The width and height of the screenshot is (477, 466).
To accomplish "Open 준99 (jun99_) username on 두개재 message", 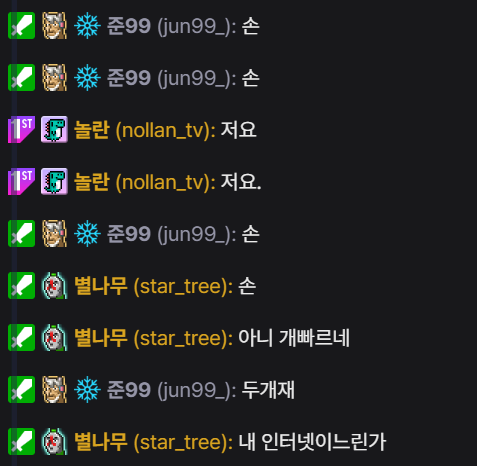I will click(x=171, y=390).
